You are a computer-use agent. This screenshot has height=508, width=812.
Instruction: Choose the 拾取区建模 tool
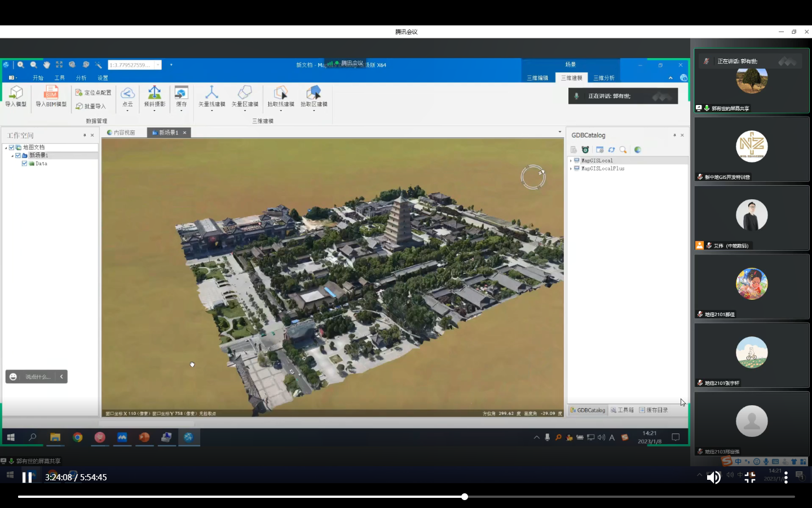point(314,97)
